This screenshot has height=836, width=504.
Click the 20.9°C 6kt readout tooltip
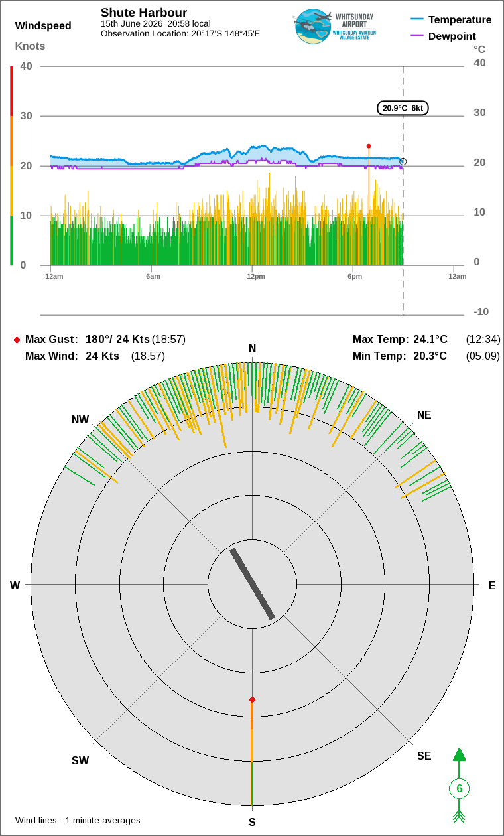(403, 108)
